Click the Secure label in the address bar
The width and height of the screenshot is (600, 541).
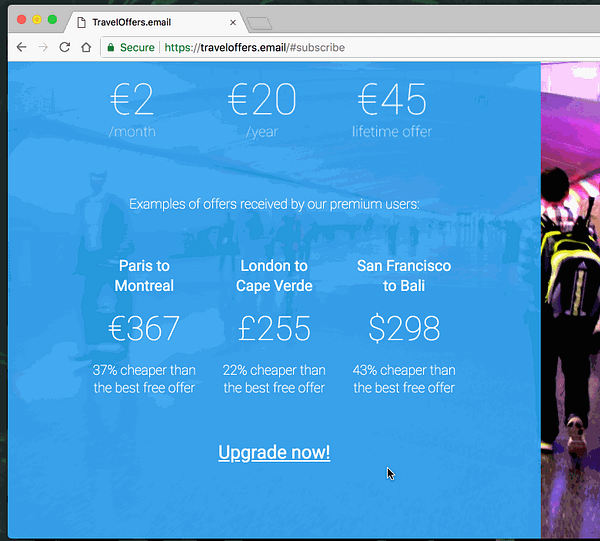click(137, 47)
